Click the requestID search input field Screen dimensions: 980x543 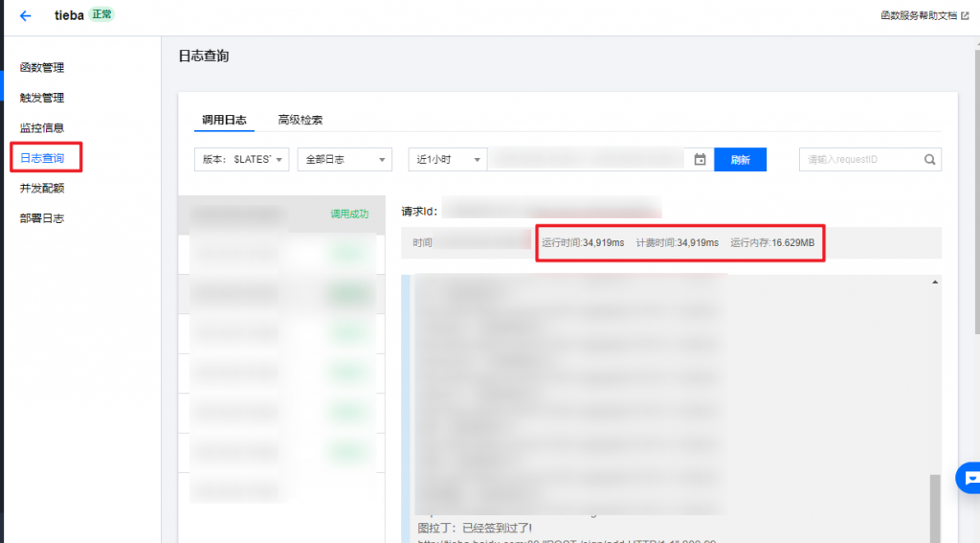858,160
